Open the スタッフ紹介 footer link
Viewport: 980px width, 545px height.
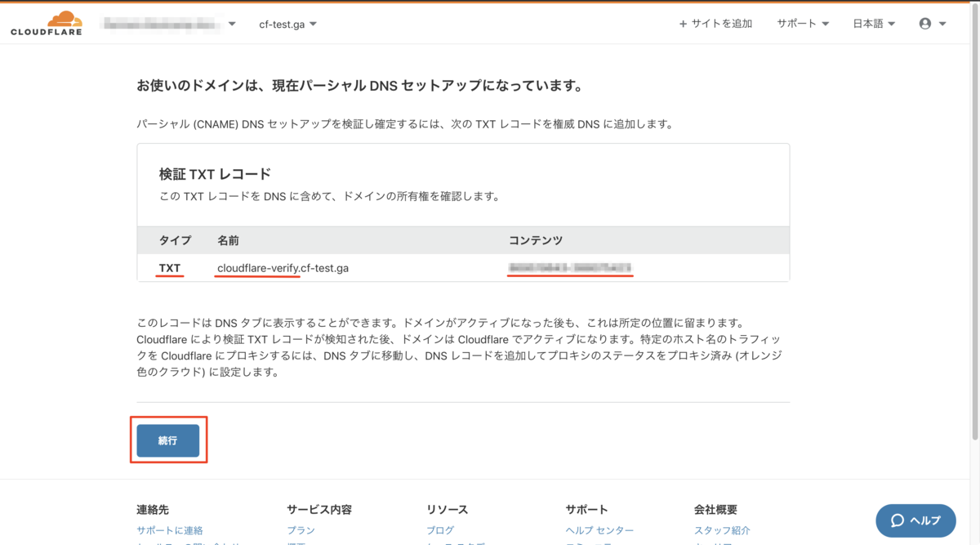click(722, 530)
